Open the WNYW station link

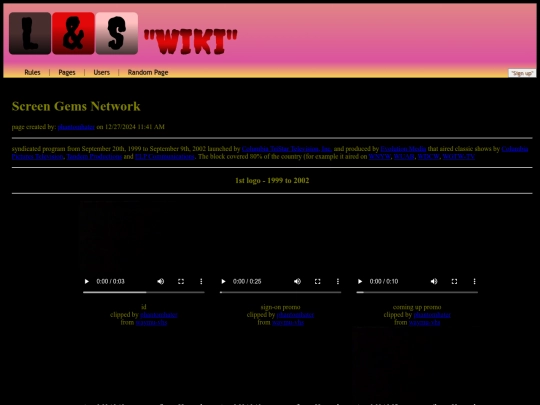(x=380, y=156)
